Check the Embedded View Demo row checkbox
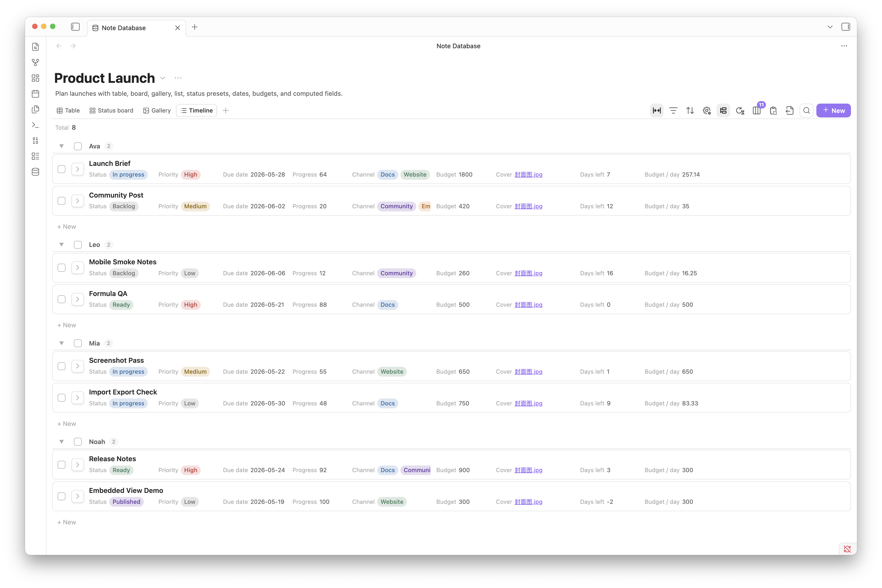The image size is (882, 588). point(61,496)
